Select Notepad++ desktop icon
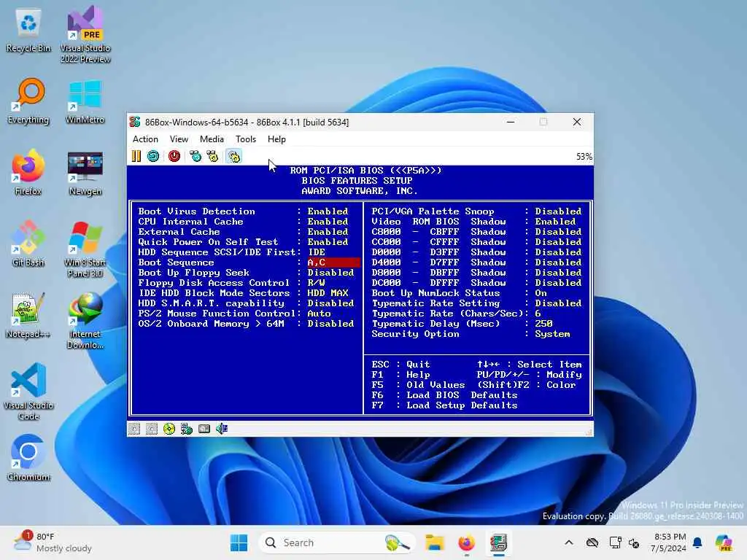Viewport: 747px width, 560px height. [x=28, y=315]
